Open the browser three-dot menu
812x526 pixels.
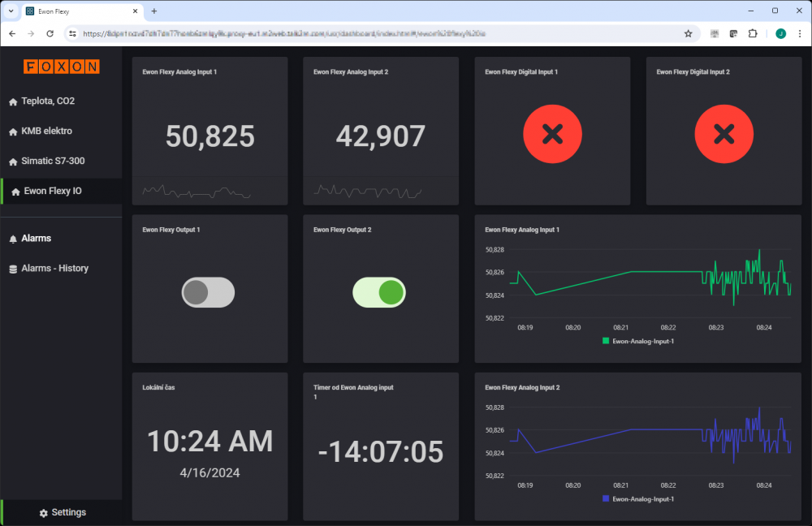[x=800, y=33]
